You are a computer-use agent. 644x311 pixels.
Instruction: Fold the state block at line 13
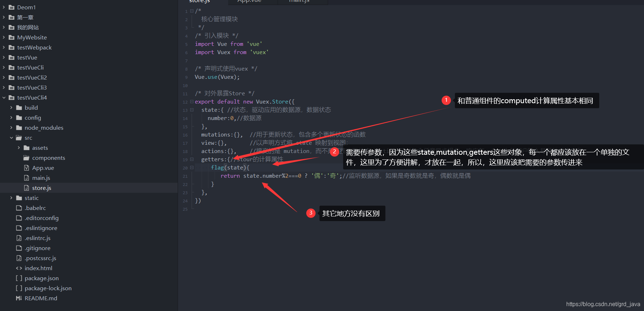coord(192,110)
